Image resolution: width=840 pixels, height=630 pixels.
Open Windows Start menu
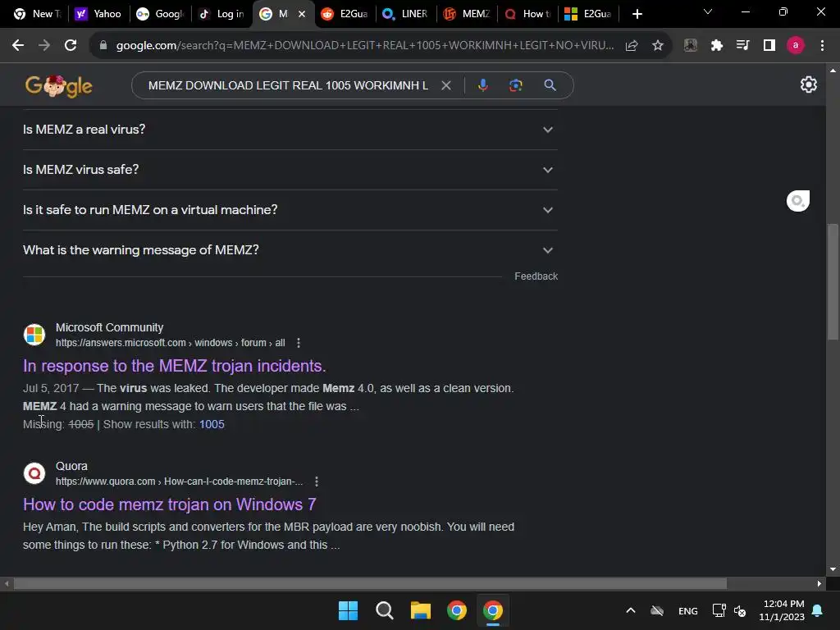click(348, 610)
